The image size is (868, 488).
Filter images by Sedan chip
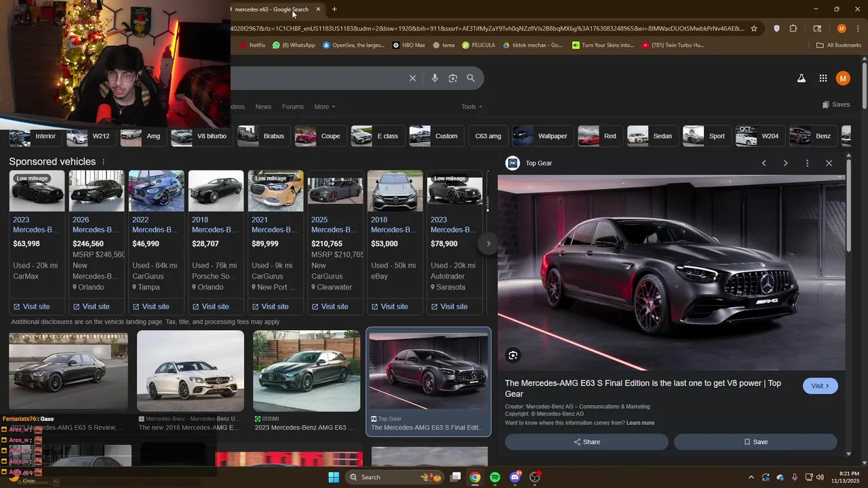click(x=652, y=136)
